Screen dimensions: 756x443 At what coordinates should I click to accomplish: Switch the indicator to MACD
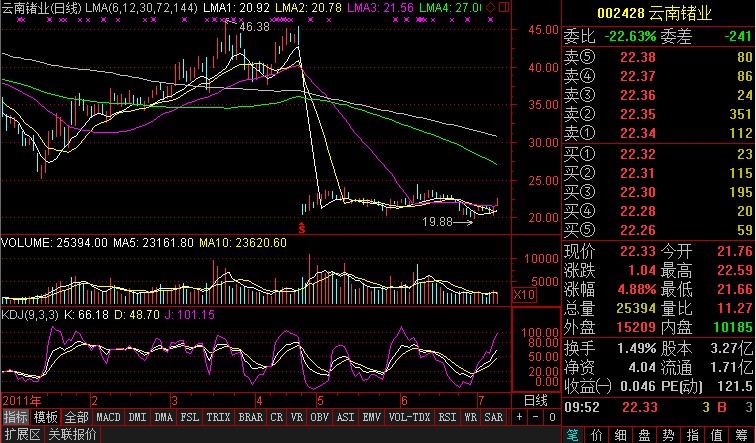click(108, 417)
